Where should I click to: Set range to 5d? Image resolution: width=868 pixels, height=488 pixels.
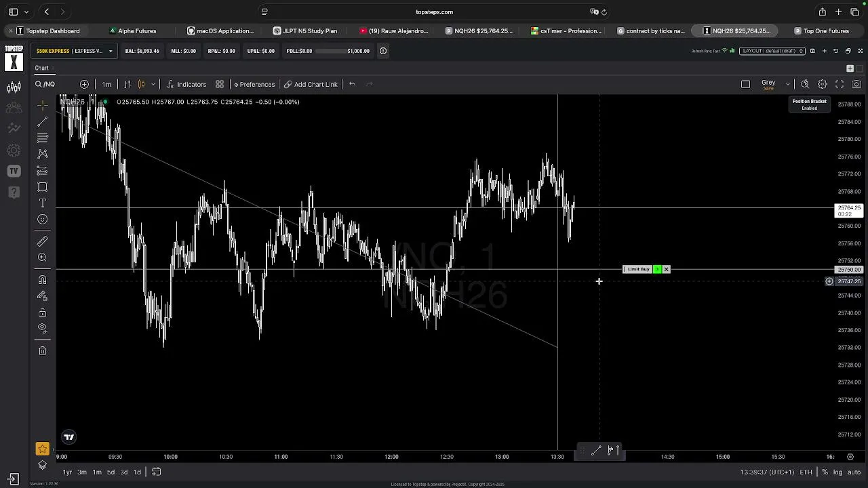pos(111,472)
